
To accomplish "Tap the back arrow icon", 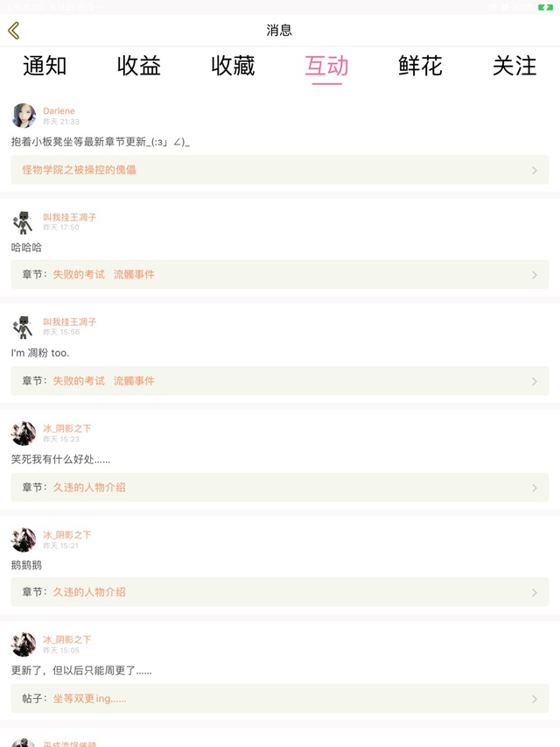I will (14, 31).
